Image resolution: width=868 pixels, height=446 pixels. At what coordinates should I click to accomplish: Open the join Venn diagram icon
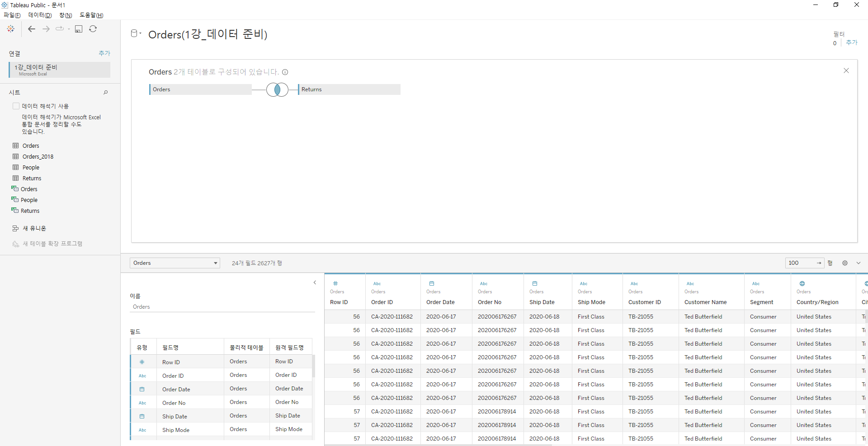coord(277,89)
